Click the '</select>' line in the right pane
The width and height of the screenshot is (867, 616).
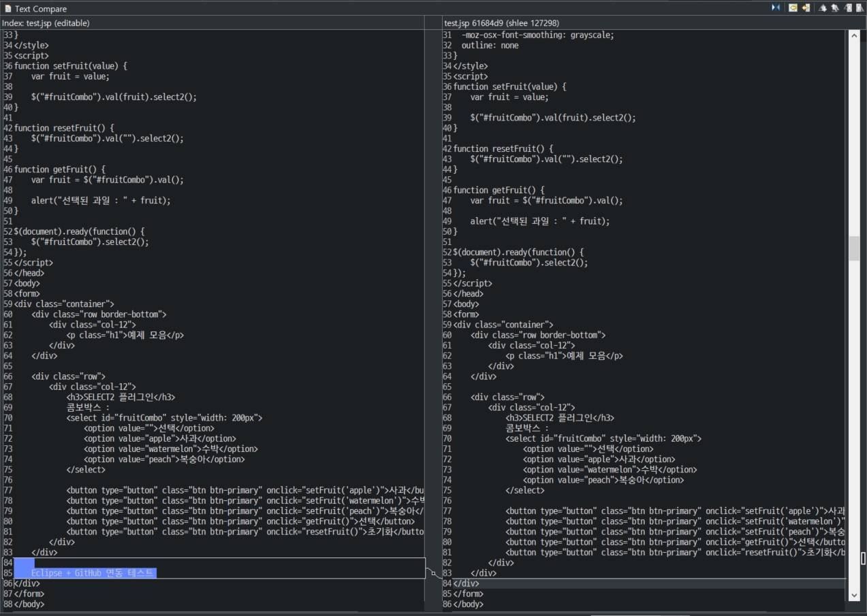[525, 490]
